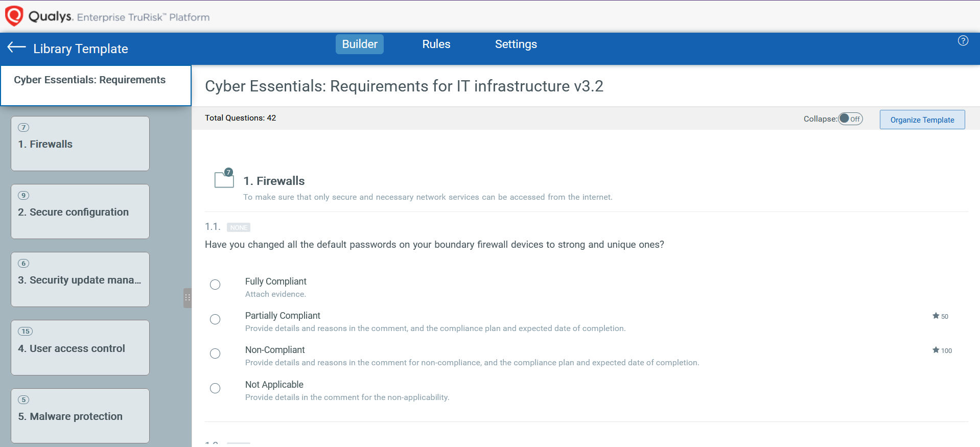Switch to the Rules tab
The height and width of the screenshot is (447, 980).
click(x=436, y=44)
